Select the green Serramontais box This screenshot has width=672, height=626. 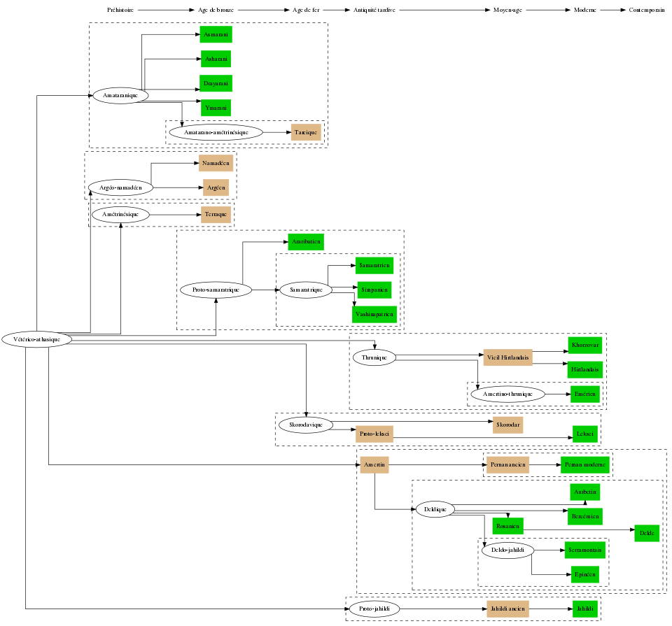584,550
